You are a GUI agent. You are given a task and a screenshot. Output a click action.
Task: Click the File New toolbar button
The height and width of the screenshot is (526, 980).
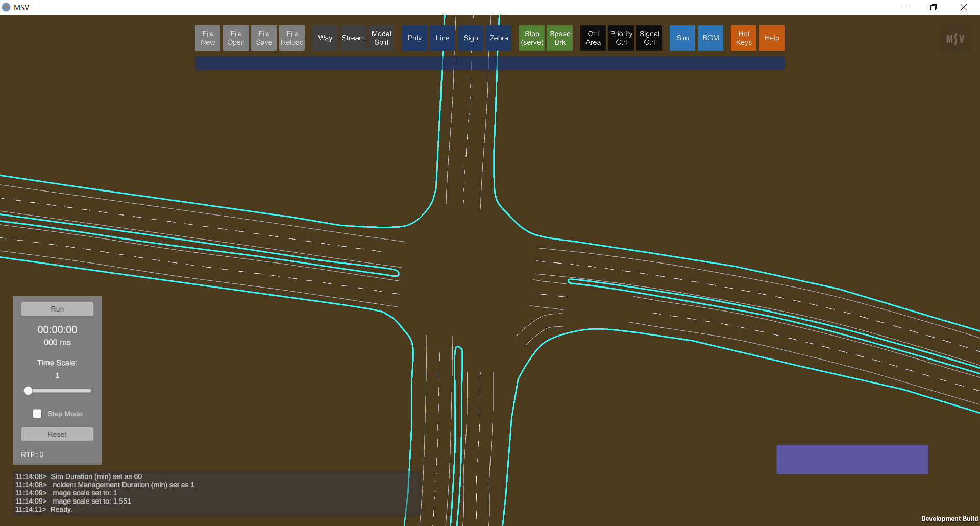click(x=208, y=38)
